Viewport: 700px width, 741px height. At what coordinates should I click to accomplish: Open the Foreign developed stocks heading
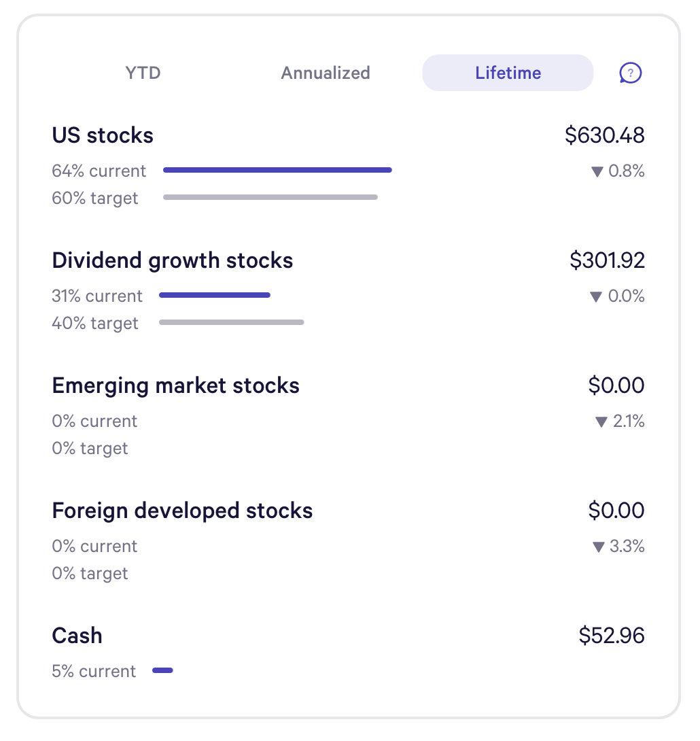coord(182,511)
